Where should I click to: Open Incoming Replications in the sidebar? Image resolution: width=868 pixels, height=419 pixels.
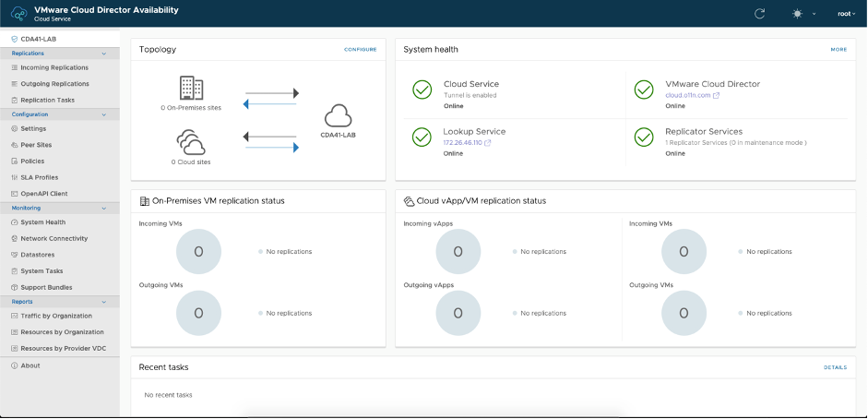pos(54,67)
